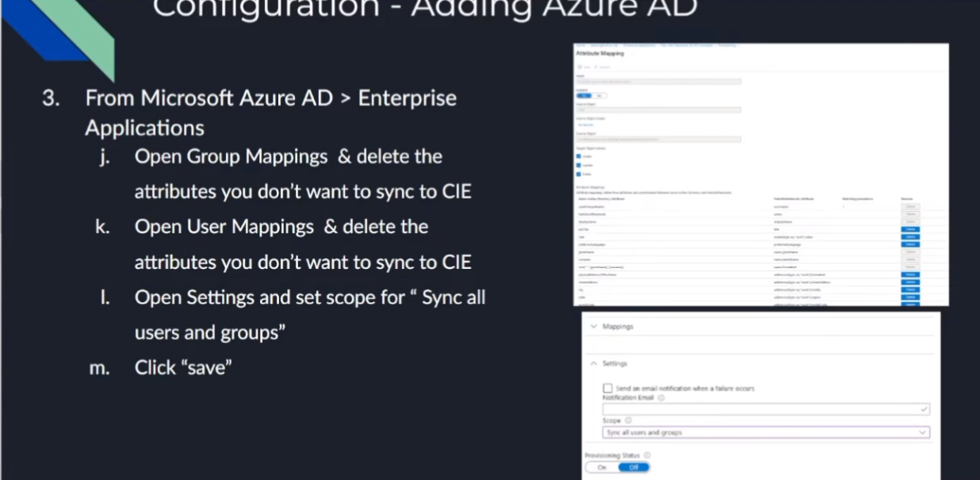The height and width of the screenshot is (480, 980).
Task: Click the Notification Email input field
Action: pos(766,409)
